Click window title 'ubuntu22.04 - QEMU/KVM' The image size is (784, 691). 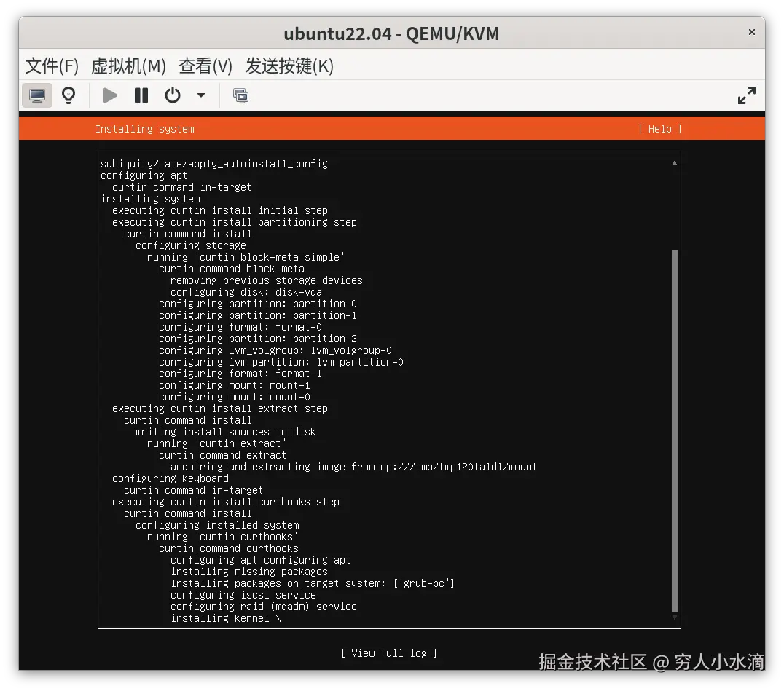(x=391, y=33)
